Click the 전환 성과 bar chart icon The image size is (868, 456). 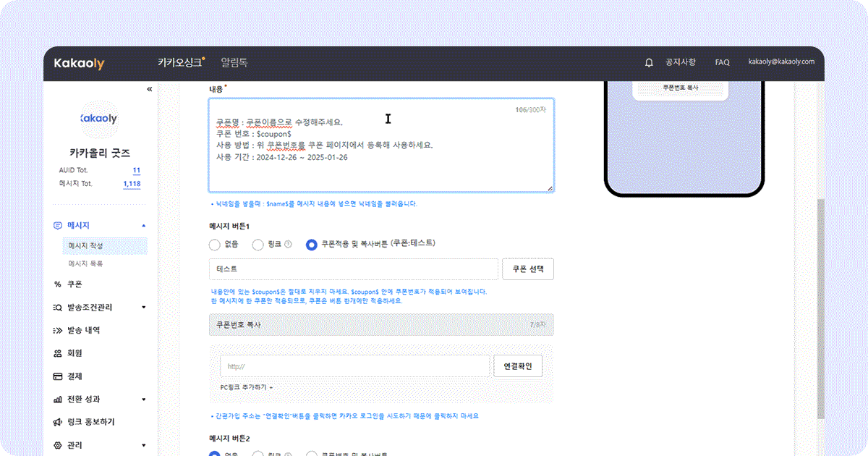click(x=58, y=400)
